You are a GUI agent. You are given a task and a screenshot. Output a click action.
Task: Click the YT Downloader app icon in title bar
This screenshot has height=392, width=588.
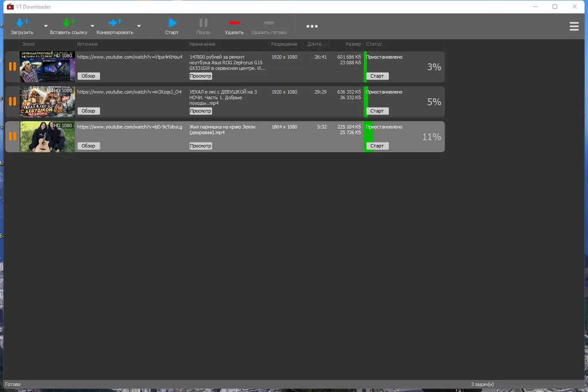click(10, 6)
